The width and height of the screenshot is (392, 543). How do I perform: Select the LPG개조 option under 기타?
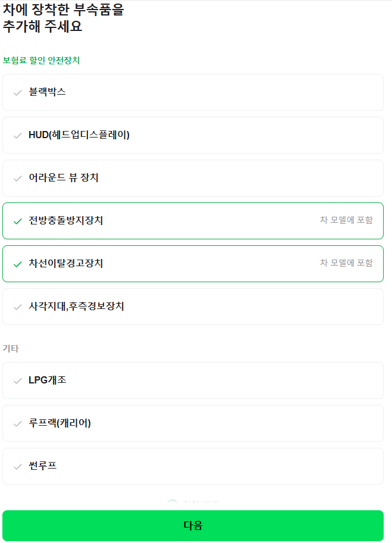click(193, 380)
